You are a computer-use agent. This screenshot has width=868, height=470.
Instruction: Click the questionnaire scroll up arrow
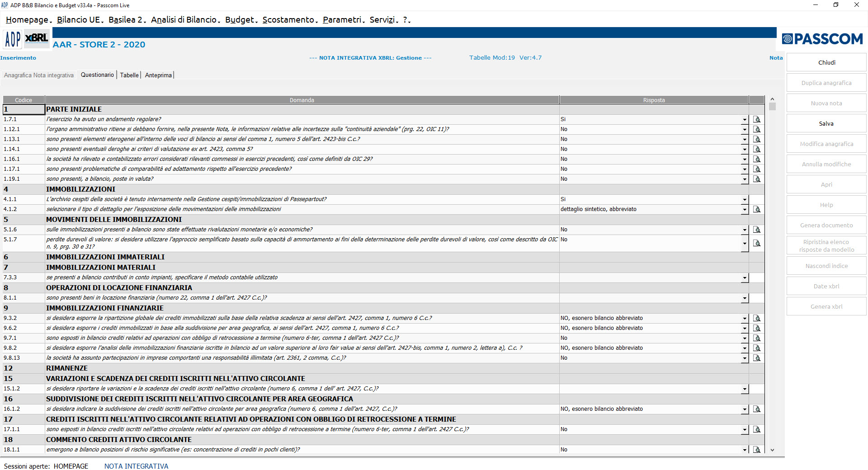point(772,99)
